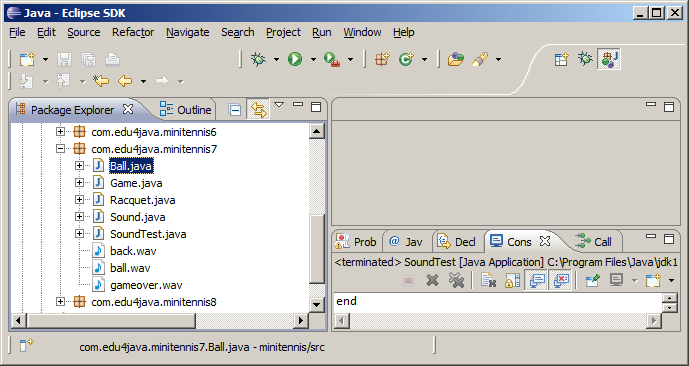689x366 pixels.
Task: Click Remove Launch X icon in console
Action: pyautogui.click(x=432, y=280)
